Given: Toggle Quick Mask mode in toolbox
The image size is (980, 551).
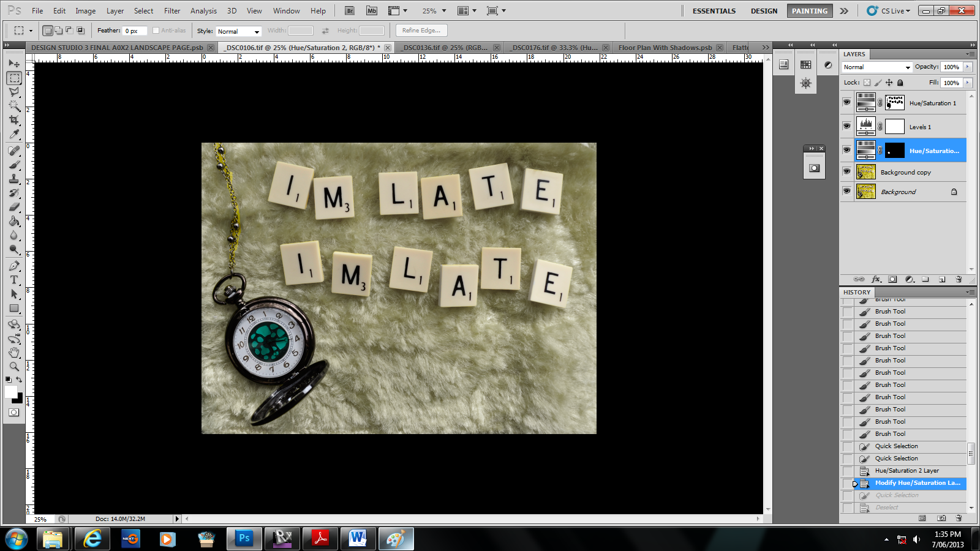Looking at the screenshot, I should [x=14, y=413].
